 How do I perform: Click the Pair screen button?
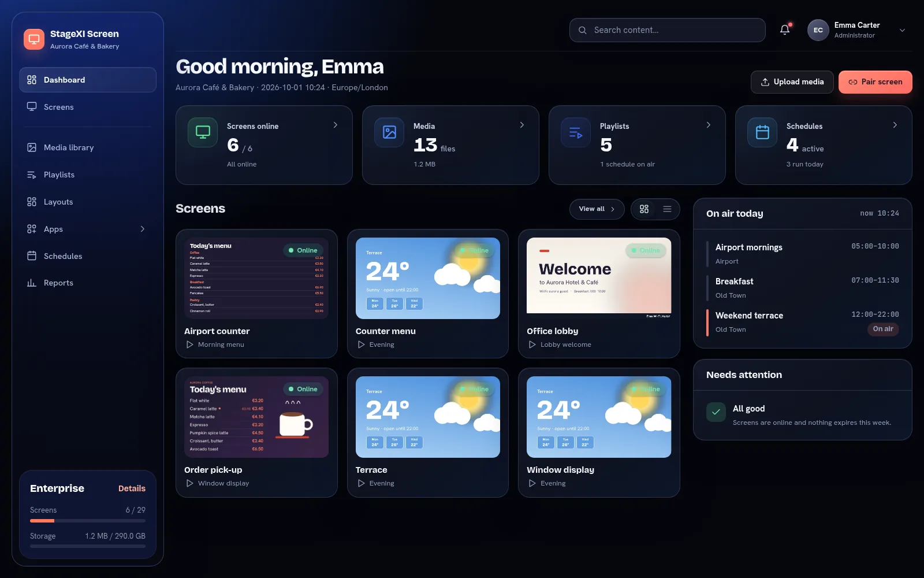[875, 82]
